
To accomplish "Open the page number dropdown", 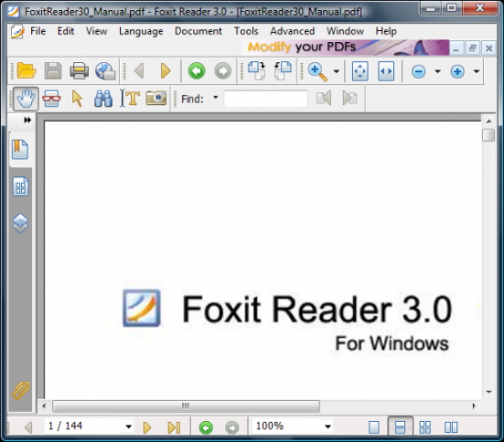I will [129, 427].
